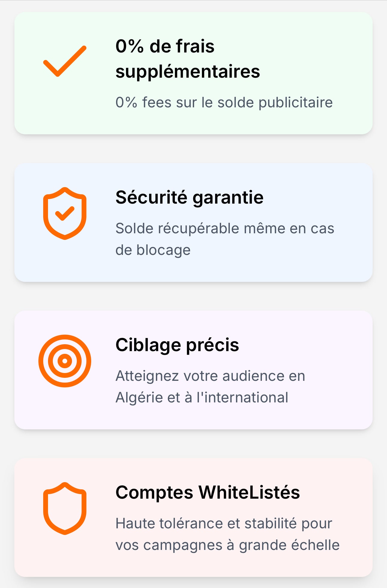
Task: Click the word "WhiteListés" in the last card
Action: tap(249, 492)
